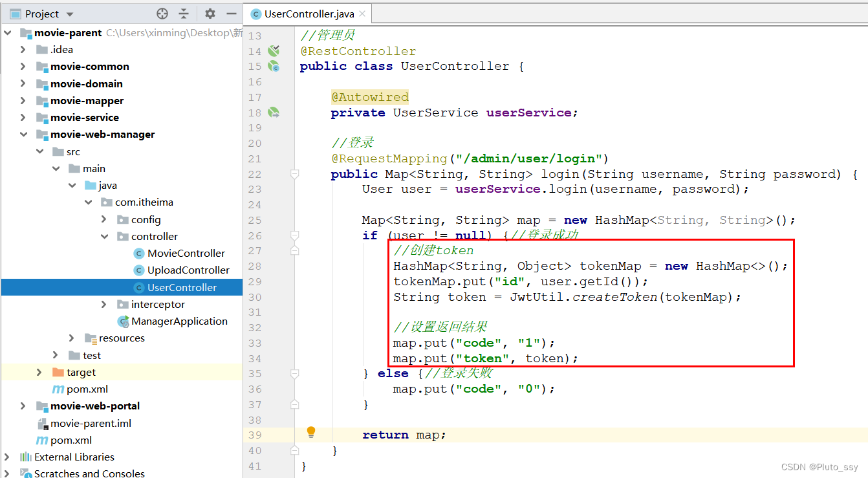Collapse the else block fold marker on line 35

[x=295, y=373]
